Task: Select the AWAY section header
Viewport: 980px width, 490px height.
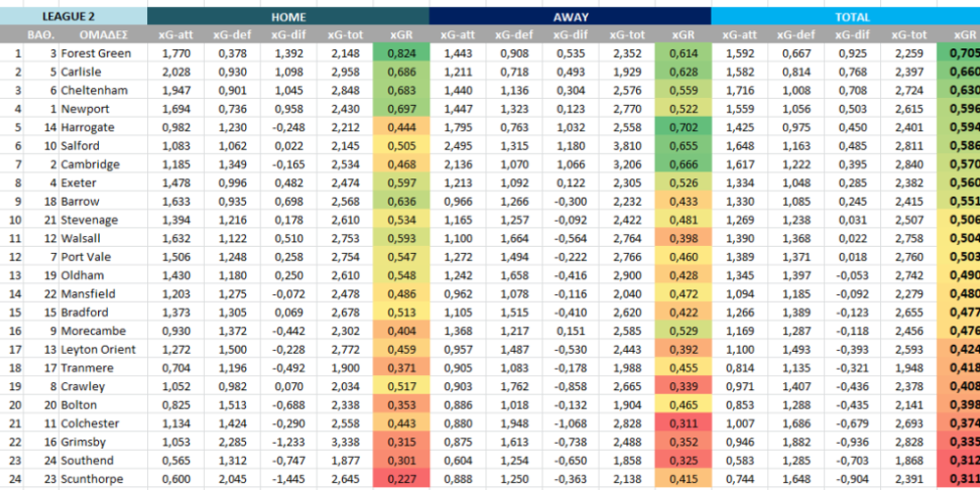Action: pyautogui.click(x=570, y=17)
